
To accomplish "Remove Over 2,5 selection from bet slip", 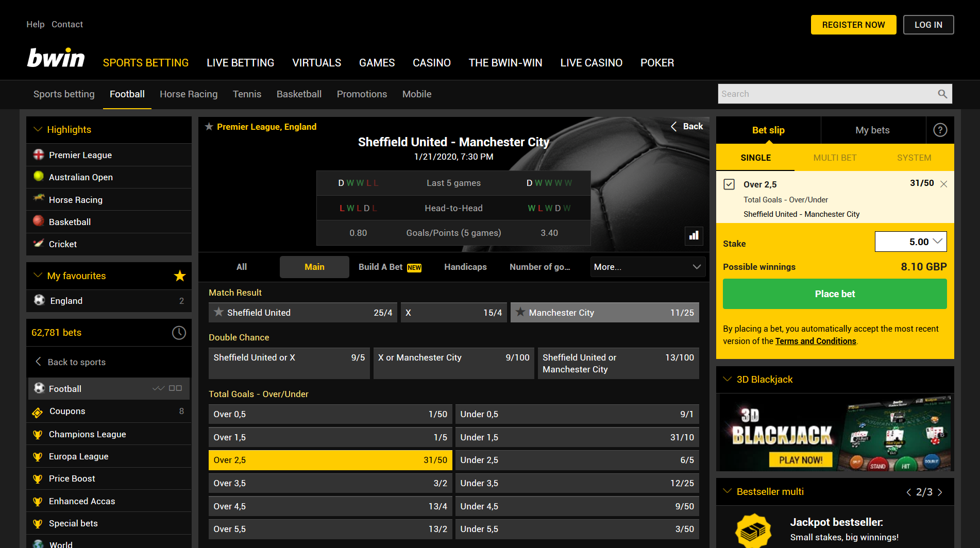I will [943, 184].
